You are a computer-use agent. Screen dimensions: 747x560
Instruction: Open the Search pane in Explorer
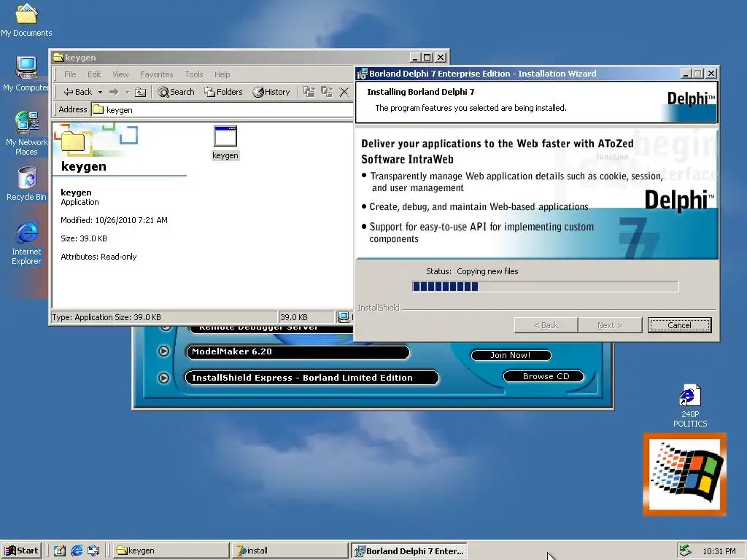tap(177, 92)
